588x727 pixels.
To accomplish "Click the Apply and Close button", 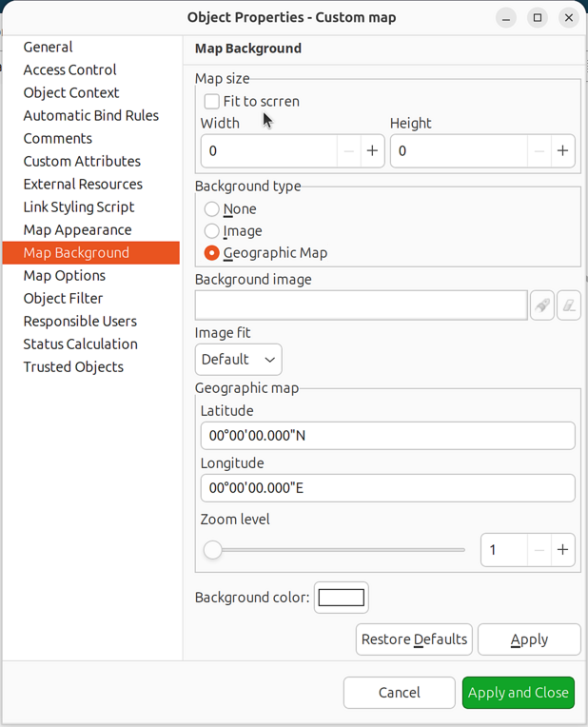I will tap(519, 693).
